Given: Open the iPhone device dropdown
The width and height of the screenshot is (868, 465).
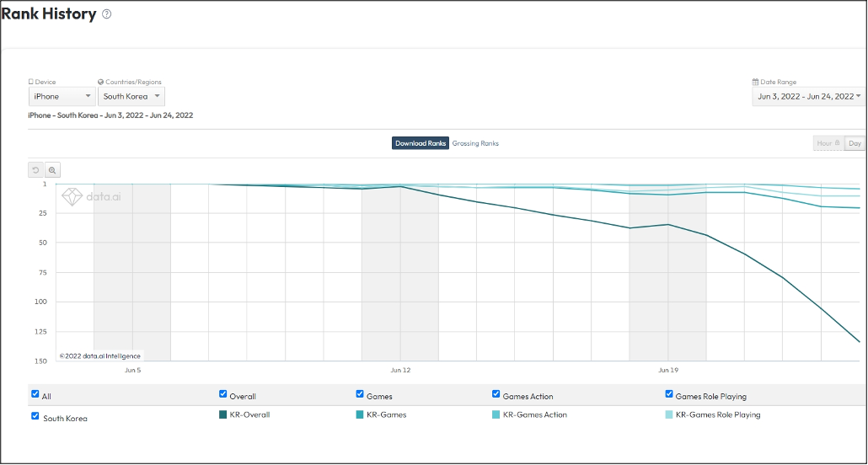Looking at the screenshot, I should (62, 97).
